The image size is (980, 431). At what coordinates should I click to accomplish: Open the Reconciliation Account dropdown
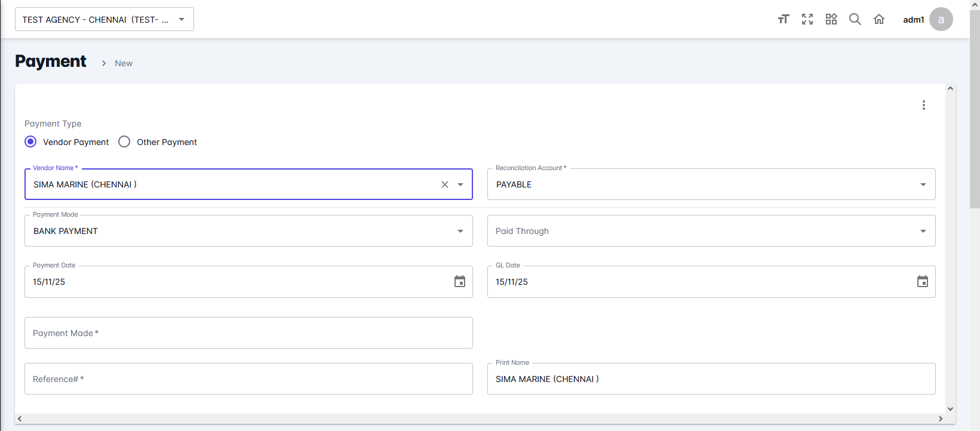tap(923, 184)
